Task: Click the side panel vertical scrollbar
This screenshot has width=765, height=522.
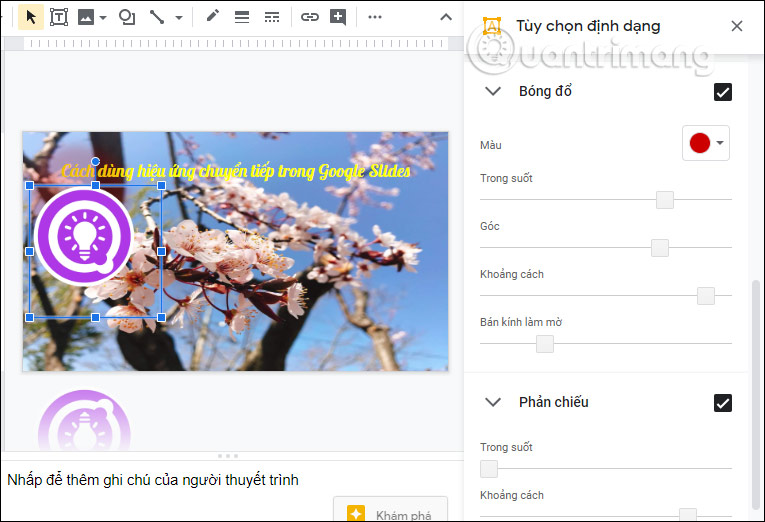Action: coord(756,394)
